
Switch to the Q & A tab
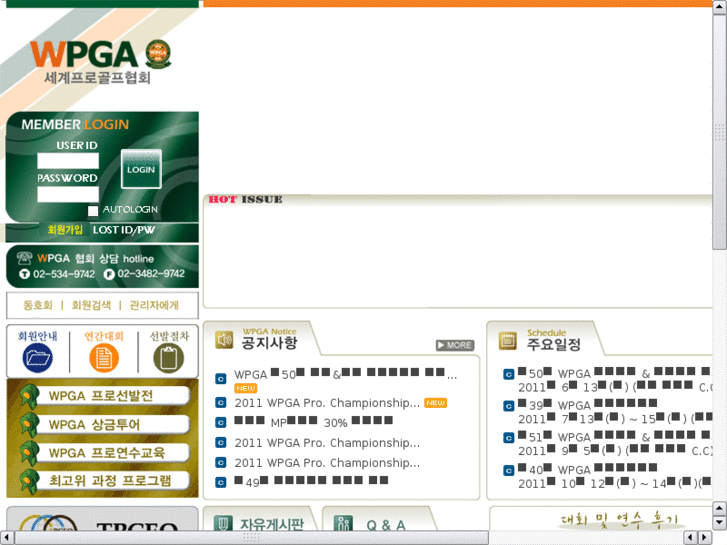click(386, 525)
